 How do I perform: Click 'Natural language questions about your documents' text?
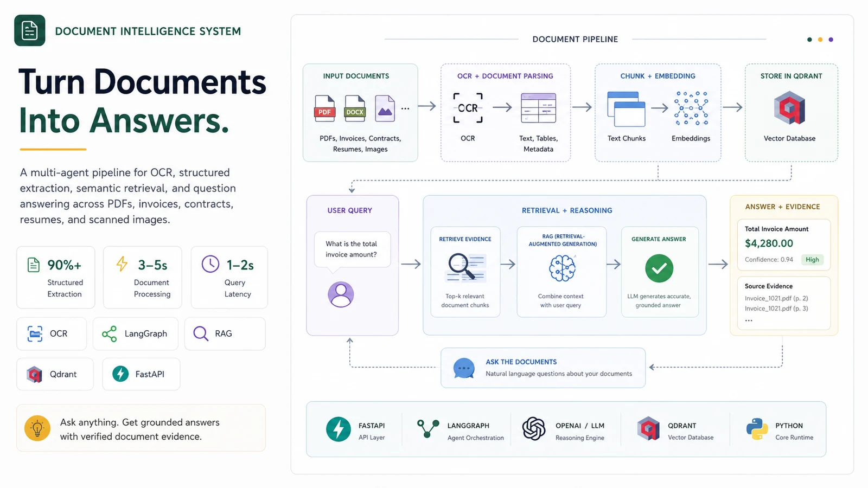coord(559,374)
